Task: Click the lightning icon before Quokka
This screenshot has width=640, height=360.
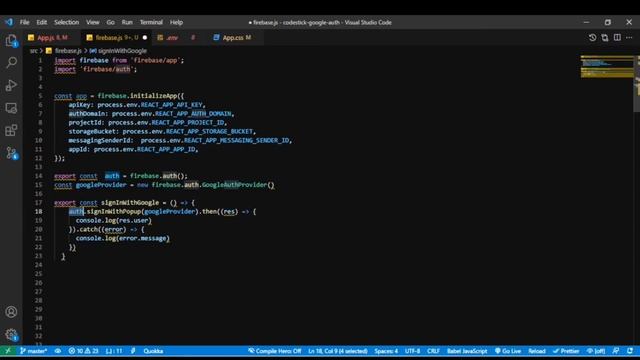Action: click(133, 351)
